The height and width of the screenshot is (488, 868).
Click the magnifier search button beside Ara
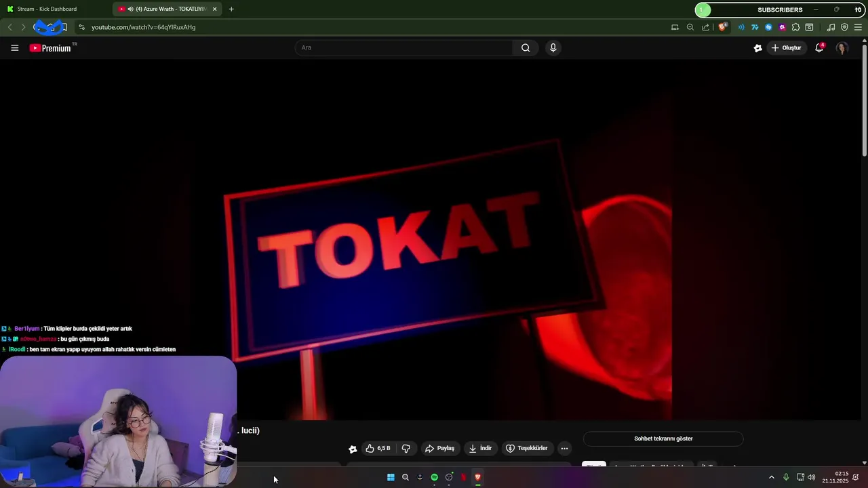tap(526, 47)
